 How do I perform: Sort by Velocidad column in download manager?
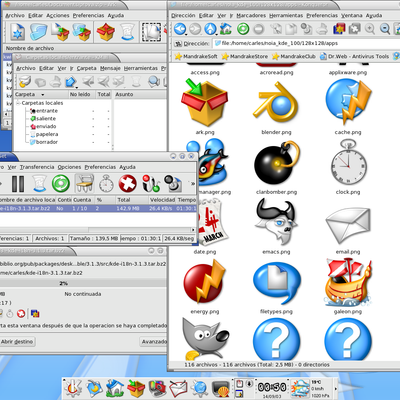[162, 200]
